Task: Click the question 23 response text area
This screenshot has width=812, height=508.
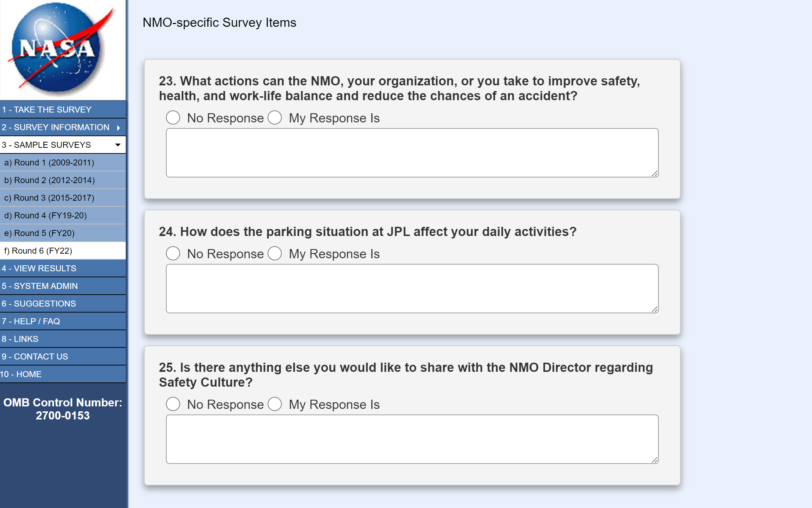Action: pos(412,153)
